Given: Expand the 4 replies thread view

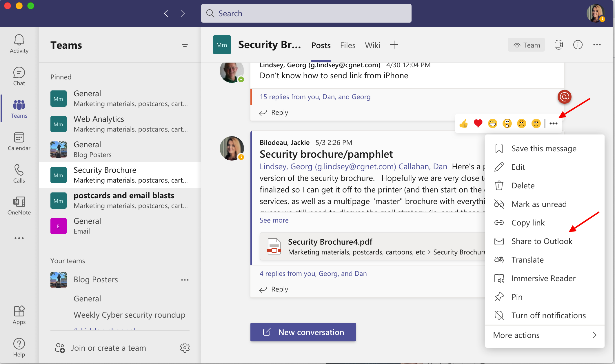Looking at the screenshot, I should pos(313,273).
